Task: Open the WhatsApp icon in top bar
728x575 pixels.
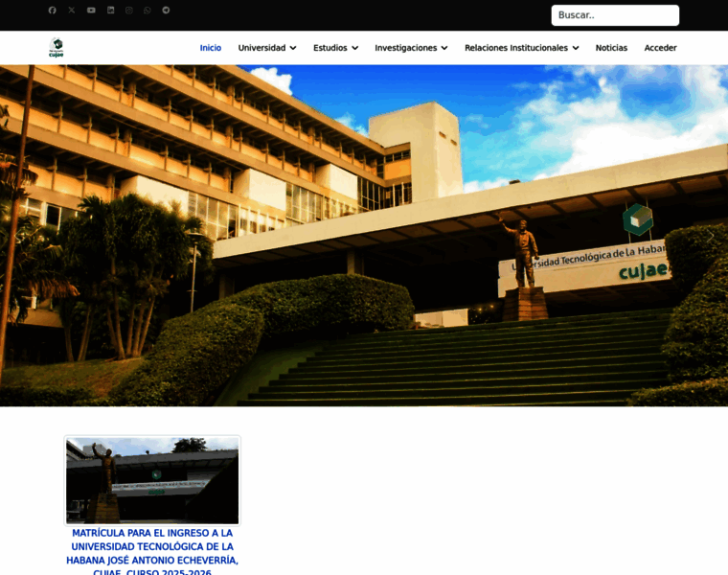Action: coord(148,11)
